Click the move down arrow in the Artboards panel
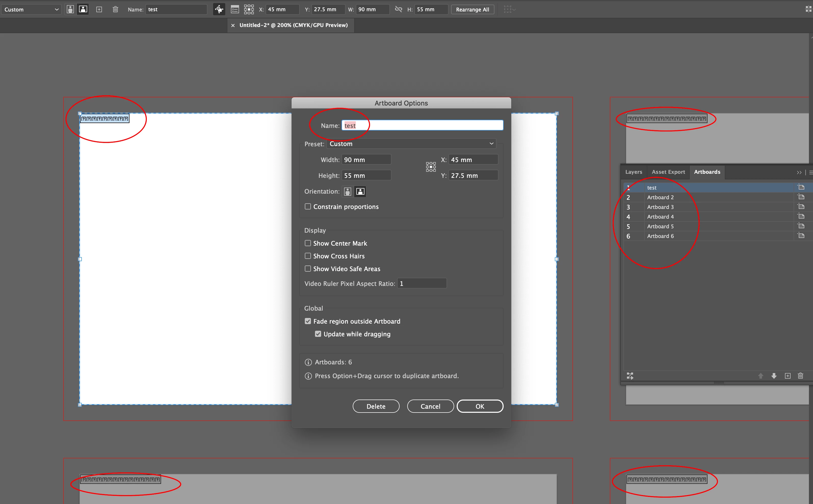This screenshot has width=813, height=504. pyautogui.click(x=774, y=376)
